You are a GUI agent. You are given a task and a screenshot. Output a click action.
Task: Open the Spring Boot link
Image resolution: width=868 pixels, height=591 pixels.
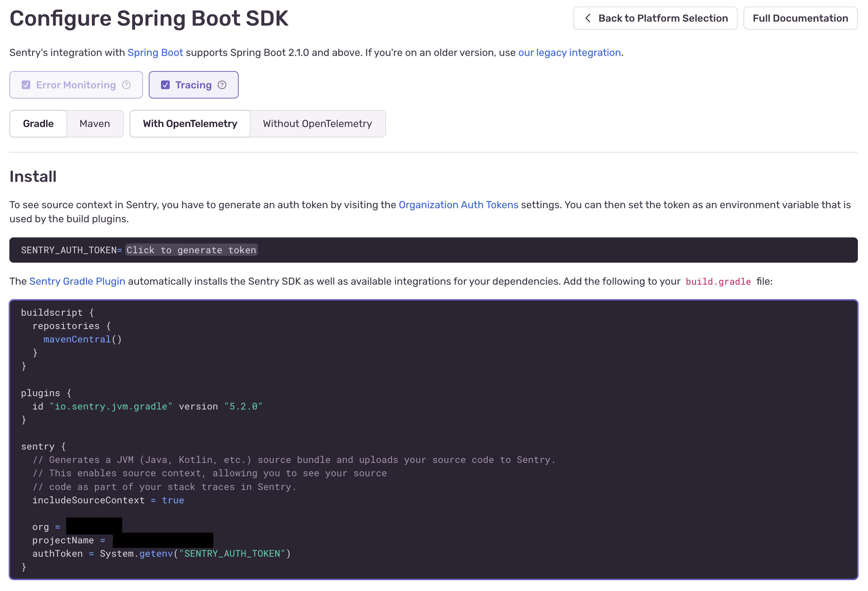point(155,53)
